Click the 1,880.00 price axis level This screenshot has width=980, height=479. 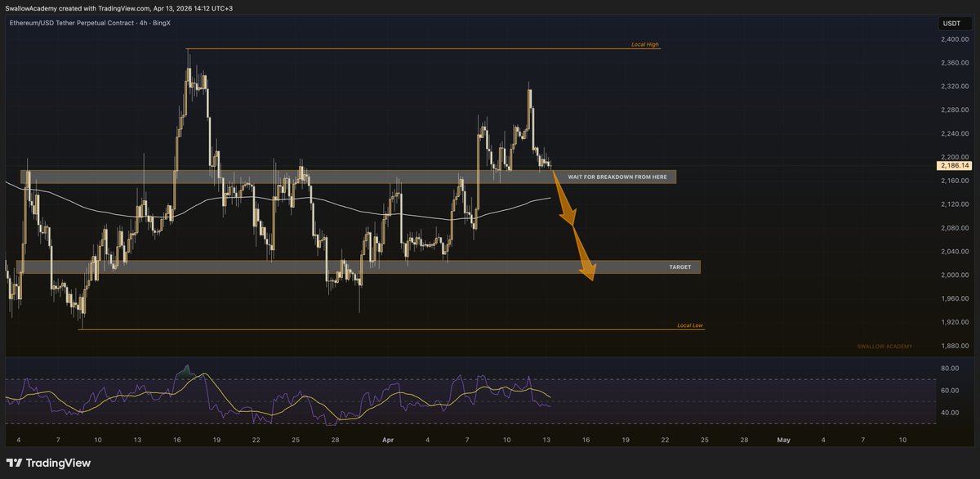coord(954,346)
